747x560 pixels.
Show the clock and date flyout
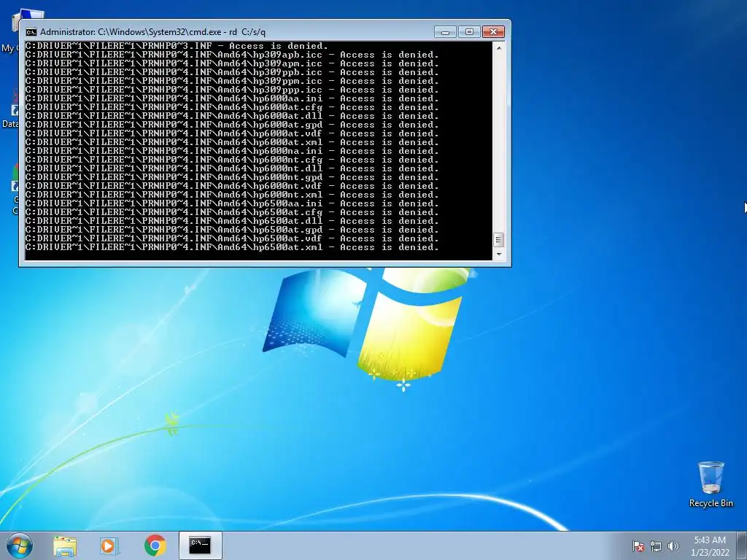[x=710, y=546]
